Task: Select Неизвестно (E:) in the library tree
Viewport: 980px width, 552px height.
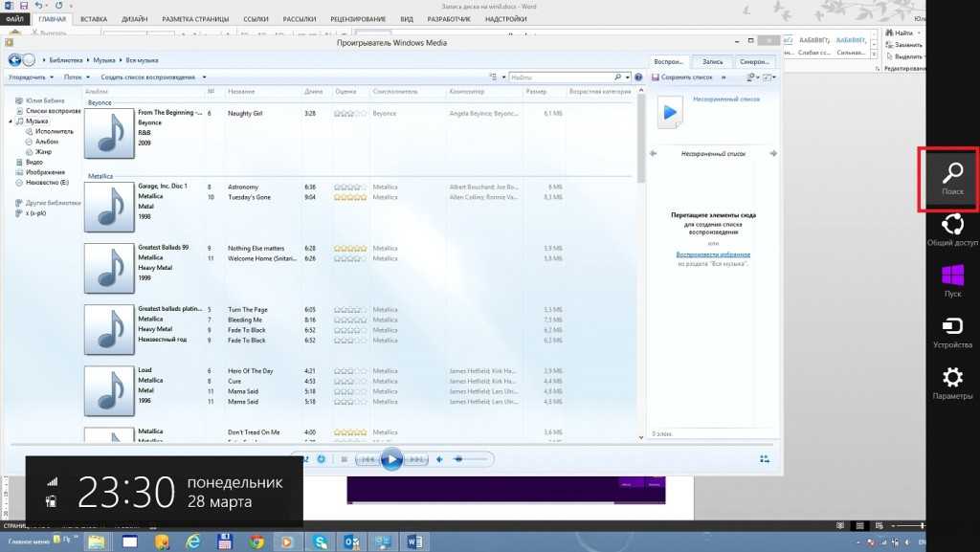Action: tap(47, 183)
